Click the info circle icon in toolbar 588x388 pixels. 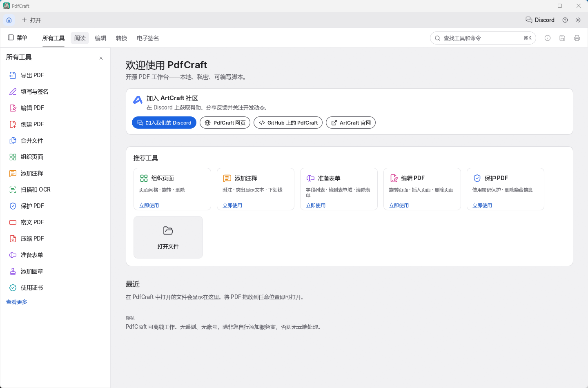coord(548,38)
